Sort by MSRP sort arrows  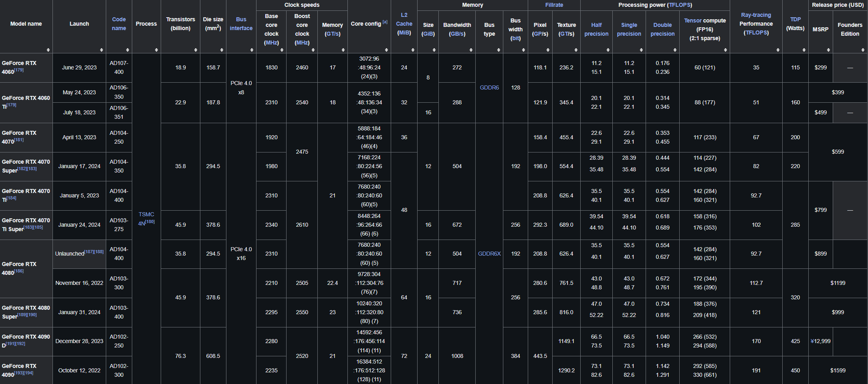pyautogui.click(x=828, y=50)
